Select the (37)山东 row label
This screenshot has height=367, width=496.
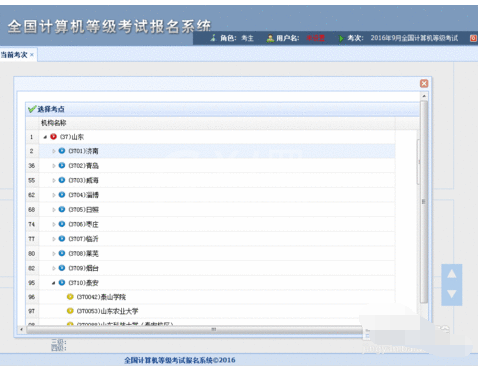pos(72,137)
